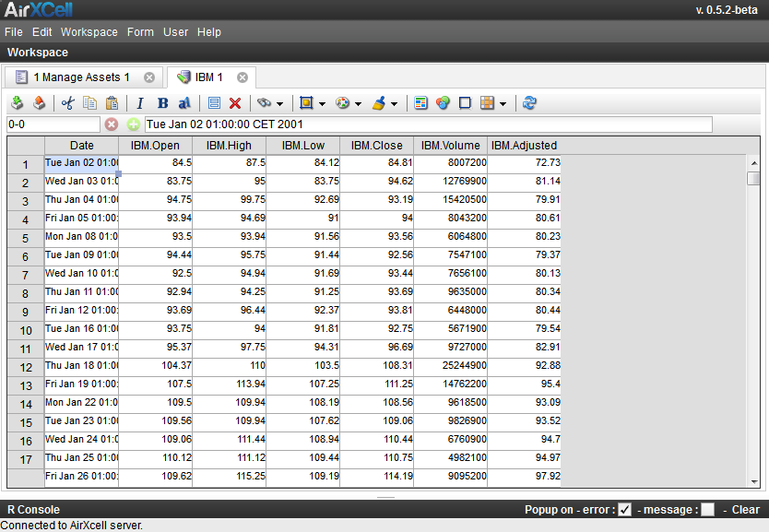769x532 pixels.
Task: Click the IBM.Volume column header
Action: pos(450,146)
